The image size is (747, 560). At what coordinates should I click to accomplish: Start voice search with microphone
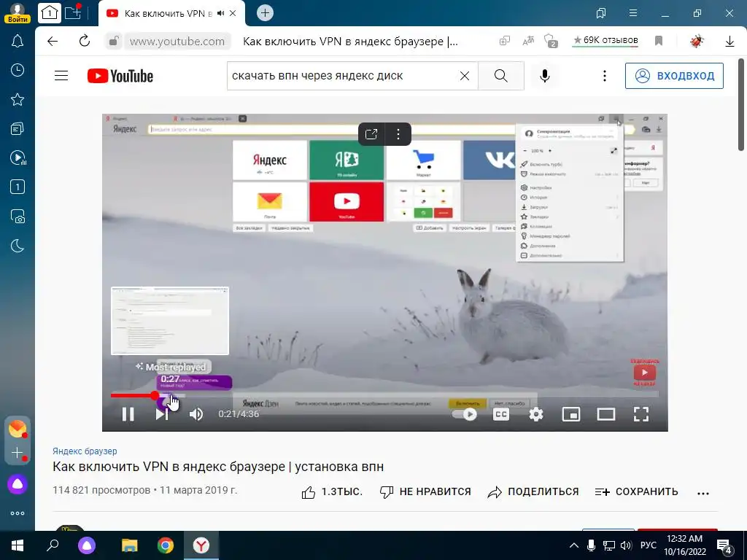pyautogui.click(x=545, y=76)
